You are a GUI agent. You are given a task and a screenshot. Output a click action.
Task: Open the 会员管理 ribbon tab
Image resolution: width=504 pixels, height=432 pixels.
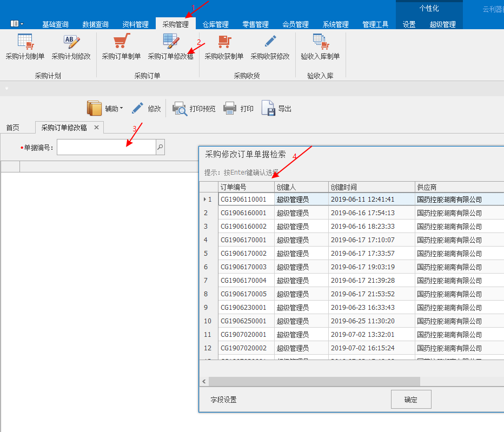pyautogui.click(x=295, y=24)
